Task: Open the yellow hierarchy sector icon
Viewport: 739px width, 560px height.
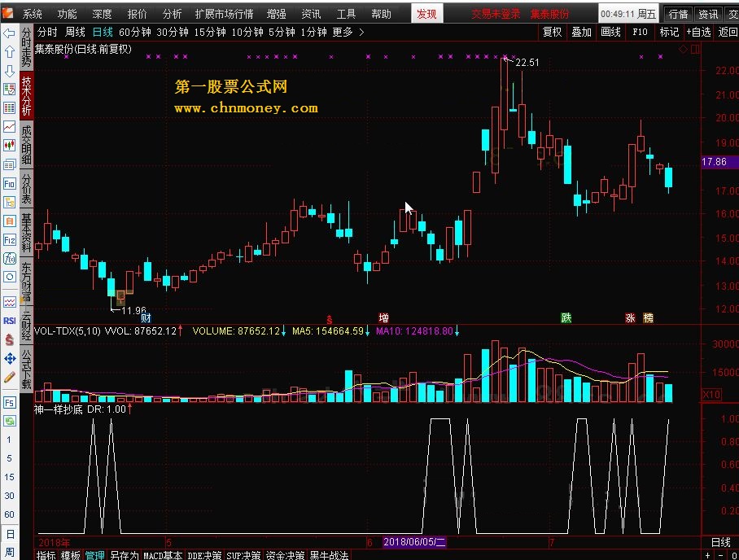Action: 9,202
